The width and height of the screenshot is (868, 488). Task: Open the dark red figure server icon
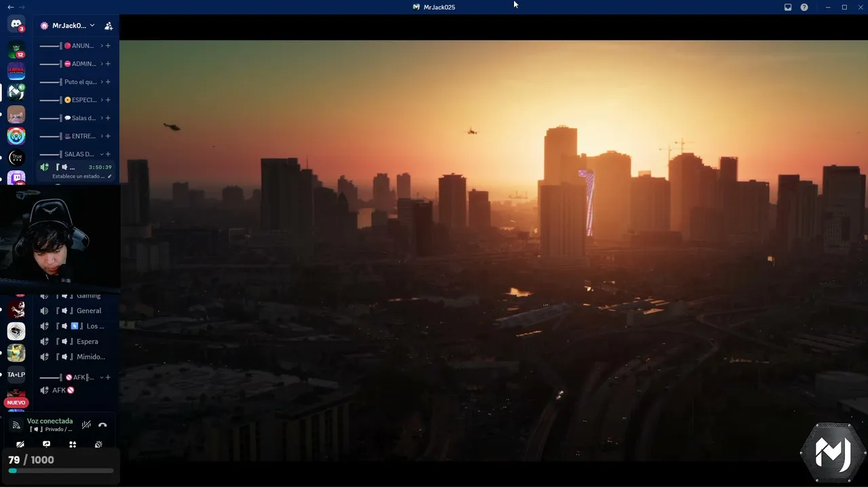tap(16, 310)
